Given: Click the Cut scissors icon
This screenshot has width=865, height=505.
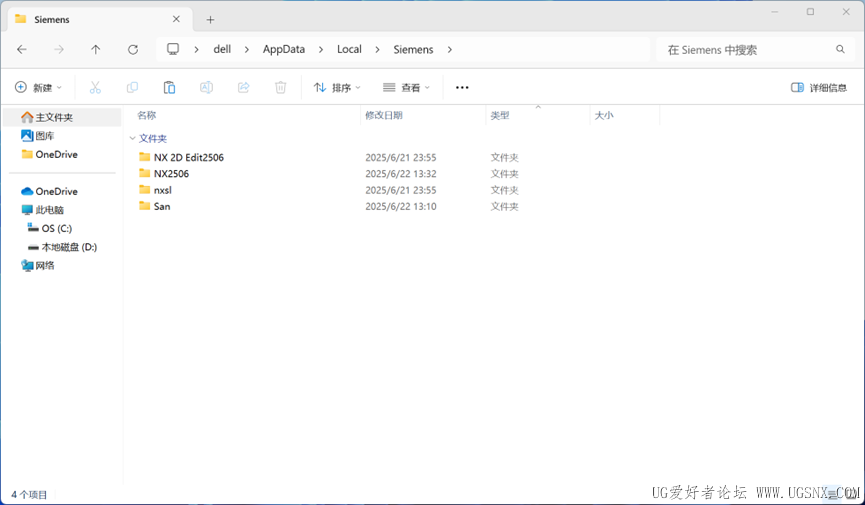Looking at the screenshot, I should [95, 87].
